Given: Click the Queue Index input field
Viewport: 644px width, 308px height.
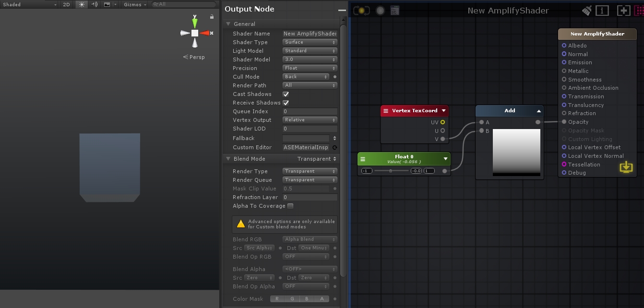Looking at the screenshot, I should pyautogui.click(x=310, y=111).
